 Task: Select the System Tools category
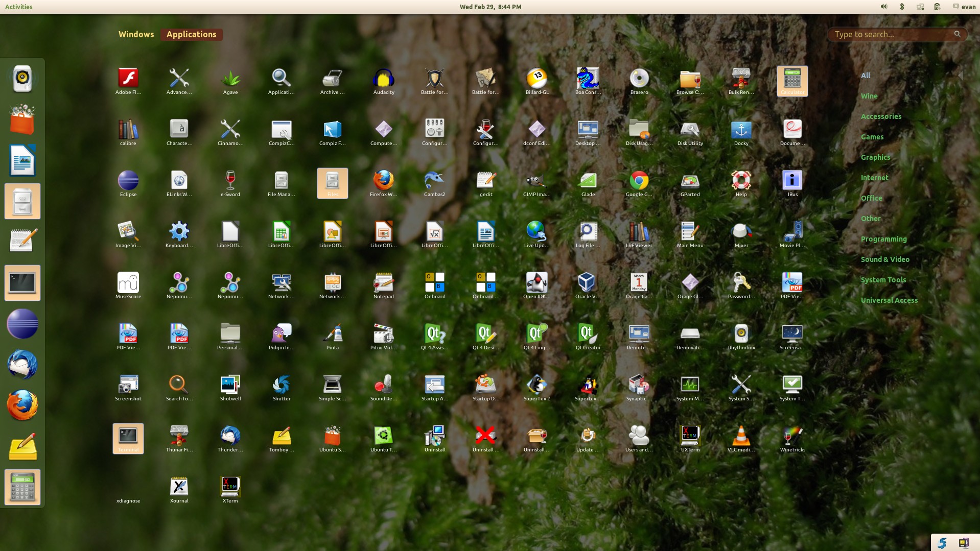pyautogui.click(x=883, y=280)
